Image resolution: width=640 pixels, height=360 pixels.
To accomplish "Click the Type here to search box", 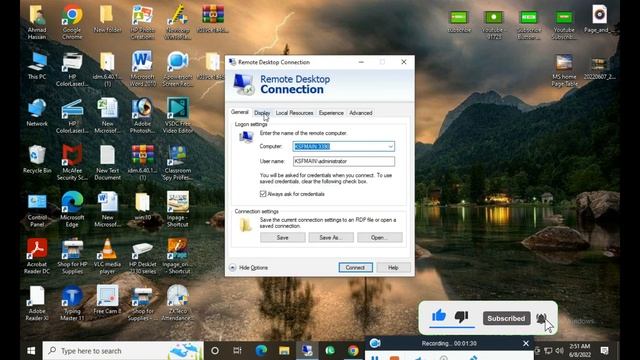I will 123,351.
